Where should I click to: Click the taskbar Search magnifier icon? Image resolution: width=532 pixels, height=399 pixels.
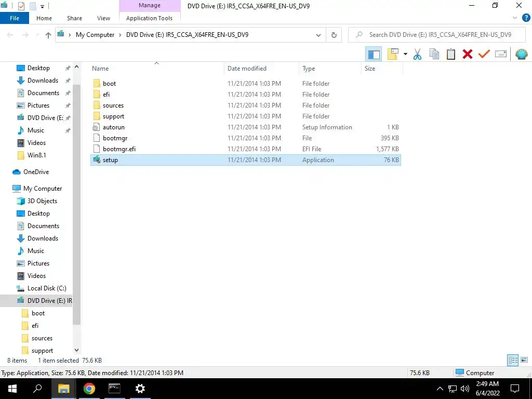point(37,389)
